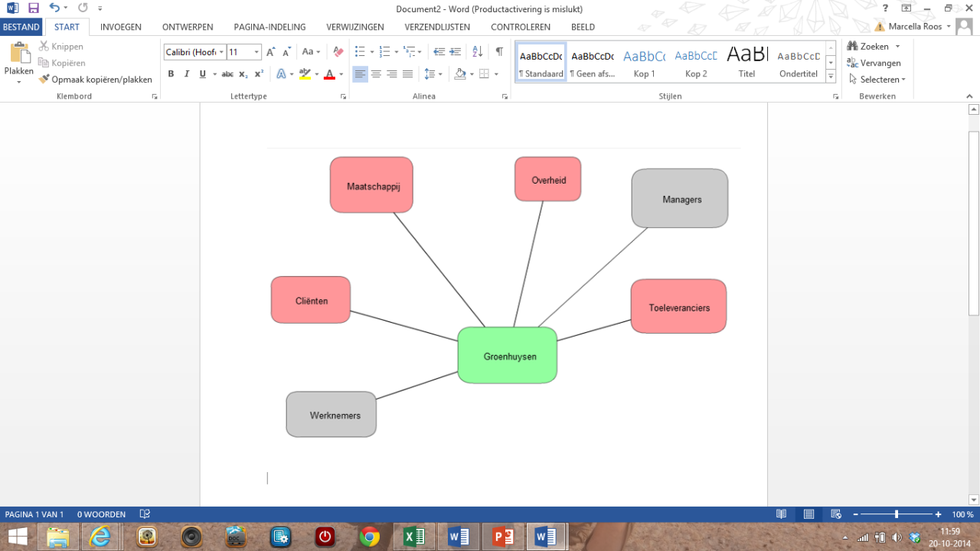Open the Lettertype dialog launcher

[343, 96]
